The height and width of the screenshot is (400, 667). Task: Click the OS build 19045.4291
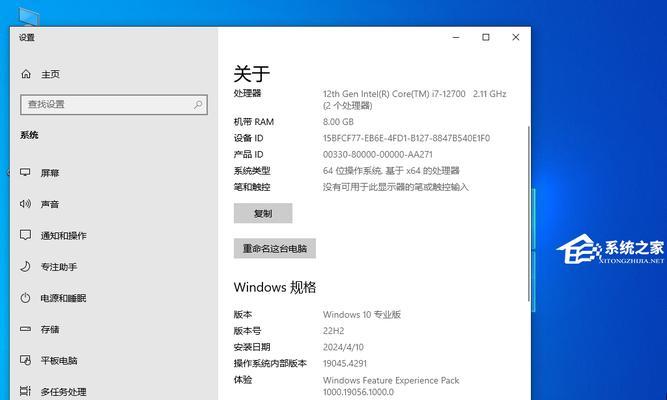(345, 363)
